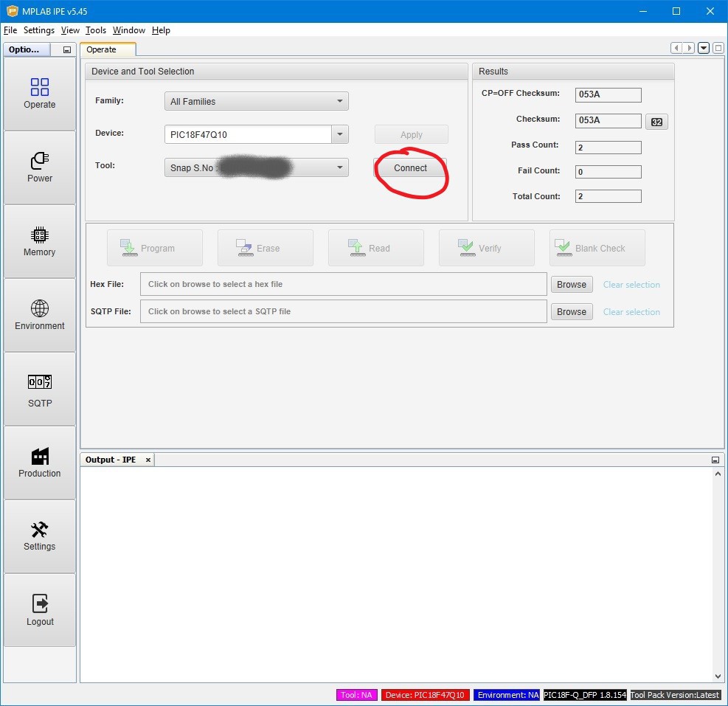Open the File menu

[x=10, y=30]
